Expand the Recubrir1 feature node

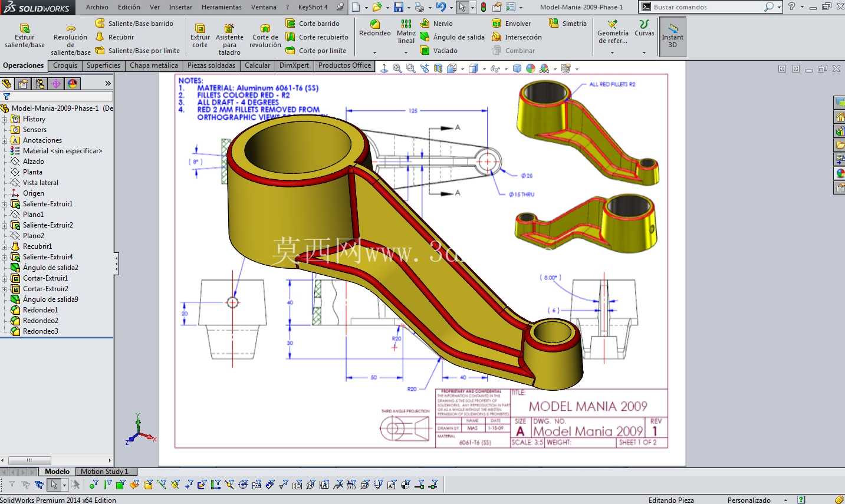click(5, 246)
